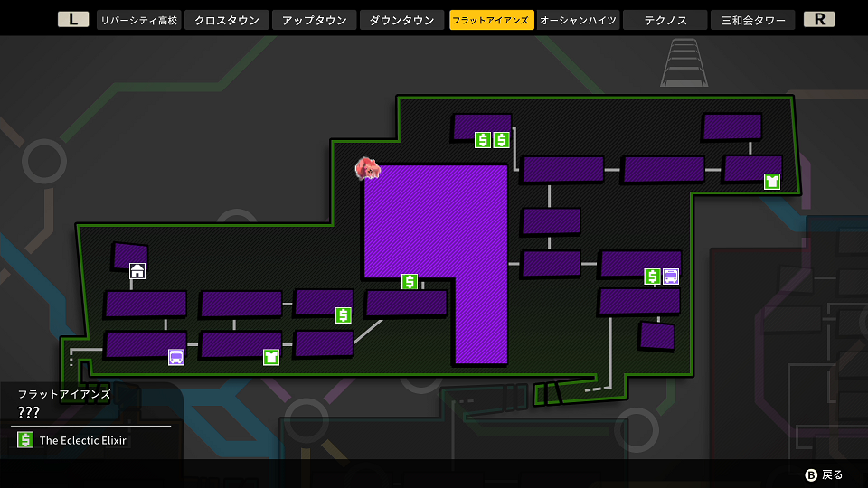Click the tower structure icon above the map
The height and width of the screenshot is (488, 868).
pyautogui.click(x=684, y=62)
